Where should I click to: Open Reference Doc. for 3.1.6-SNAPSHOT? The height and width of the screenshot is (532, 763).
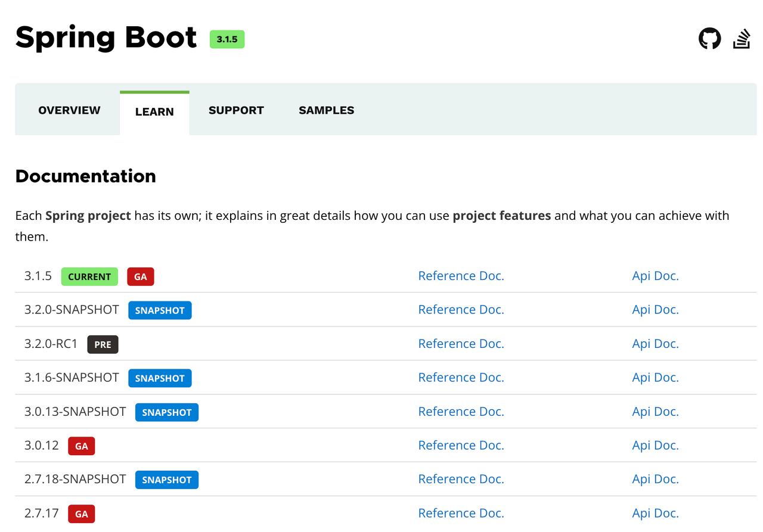[x=461, y=378]
